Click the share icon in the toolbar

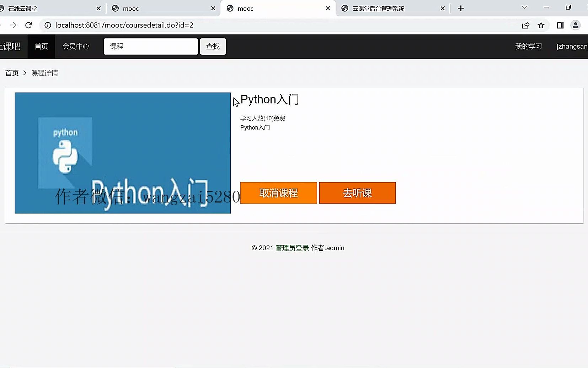point(525,25)
